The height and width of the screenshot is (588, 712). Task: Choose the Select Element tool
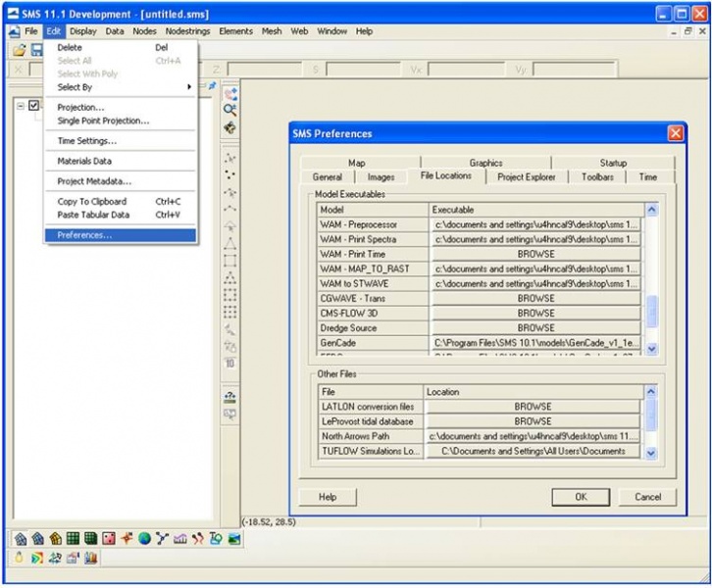click(230, 226)
